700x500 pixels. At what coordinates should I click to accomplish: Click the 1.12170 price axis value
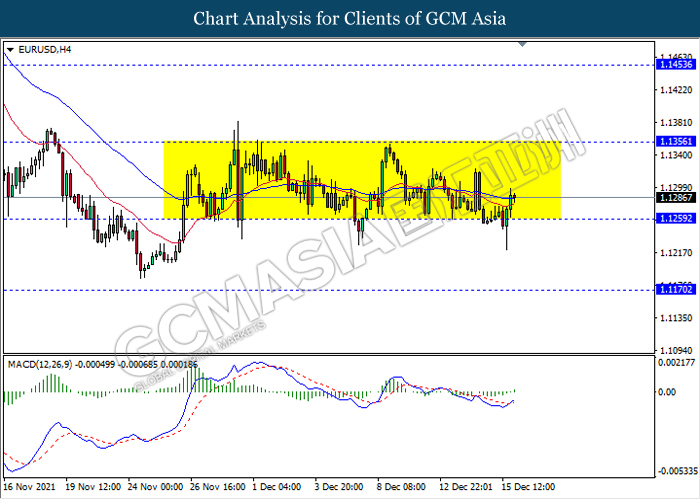click(x=676, y=253)
